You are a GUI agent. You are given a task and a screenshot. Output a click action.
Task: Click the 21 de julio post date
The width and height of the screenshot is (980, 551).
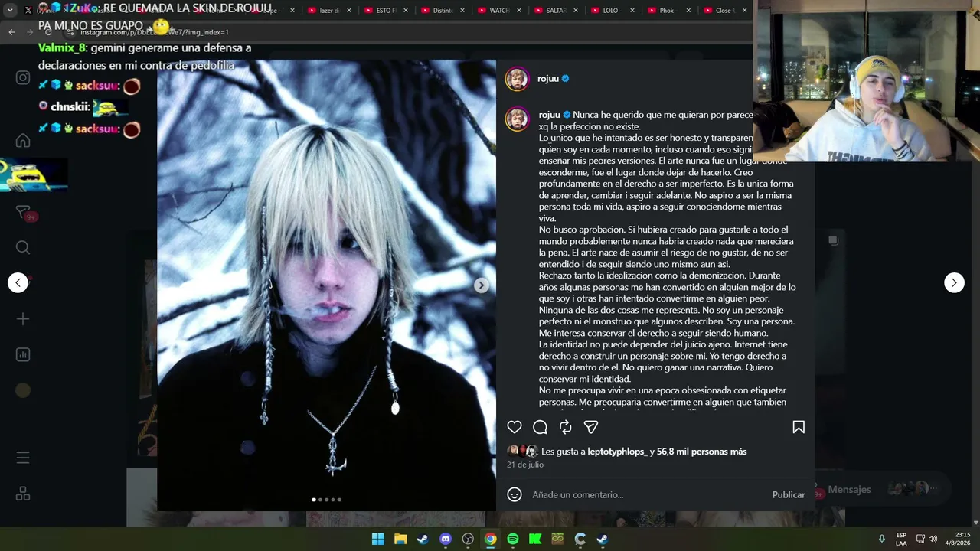pos(525,465)
